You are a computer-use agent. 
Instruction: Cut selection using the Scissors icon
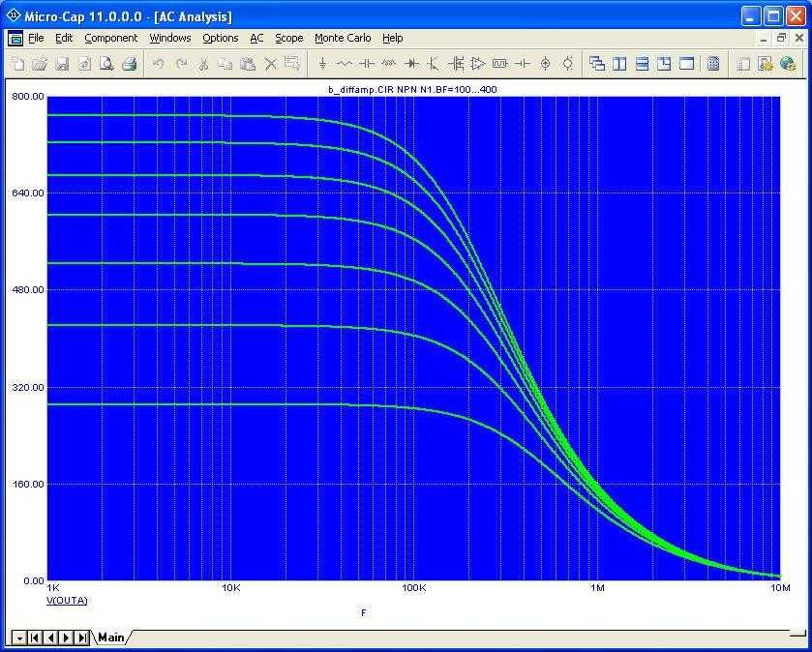point(203,63)
